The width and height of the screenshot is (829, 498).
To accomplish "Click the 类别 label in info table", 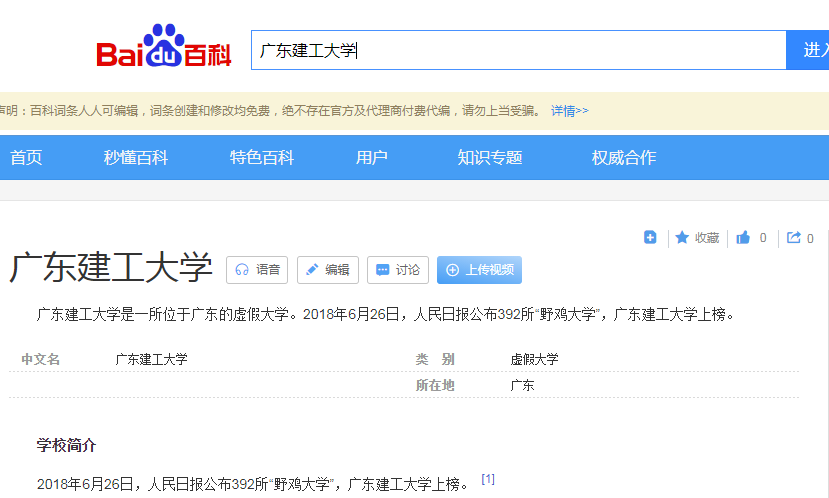I will tap(435, 359).
